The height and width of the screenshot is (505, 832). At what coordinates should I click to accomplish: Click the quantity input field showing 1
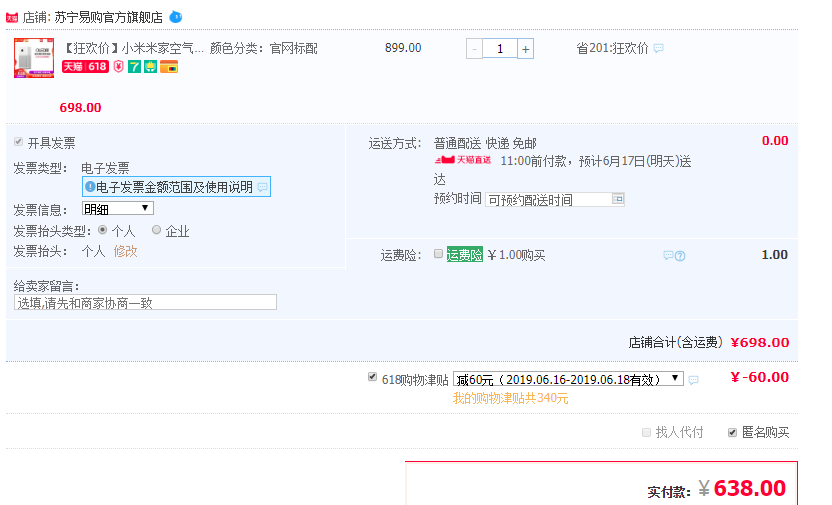pos(500,49)
